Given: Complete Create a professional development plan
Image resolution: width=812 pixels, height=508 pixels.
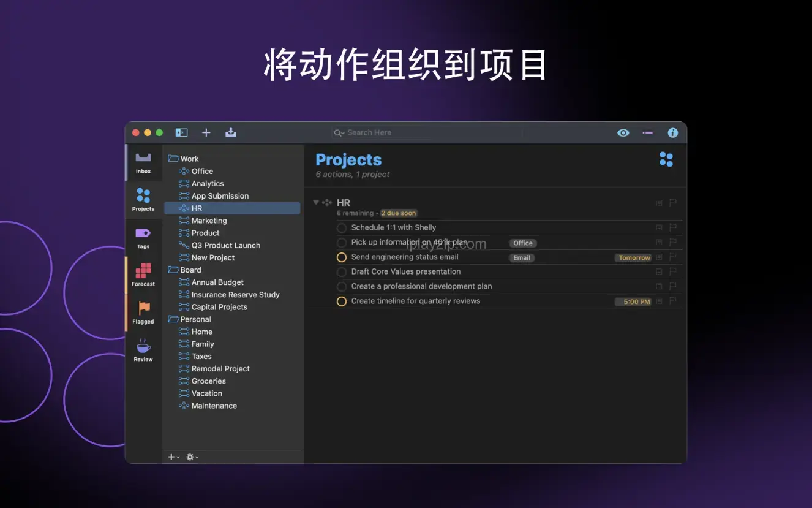Looking at the screenshot, I should (342, 287).
